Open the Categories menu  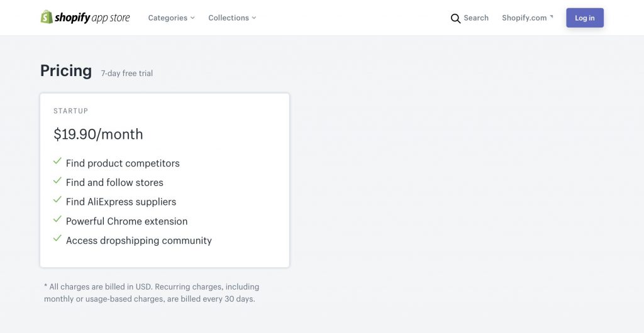(168, 18)
